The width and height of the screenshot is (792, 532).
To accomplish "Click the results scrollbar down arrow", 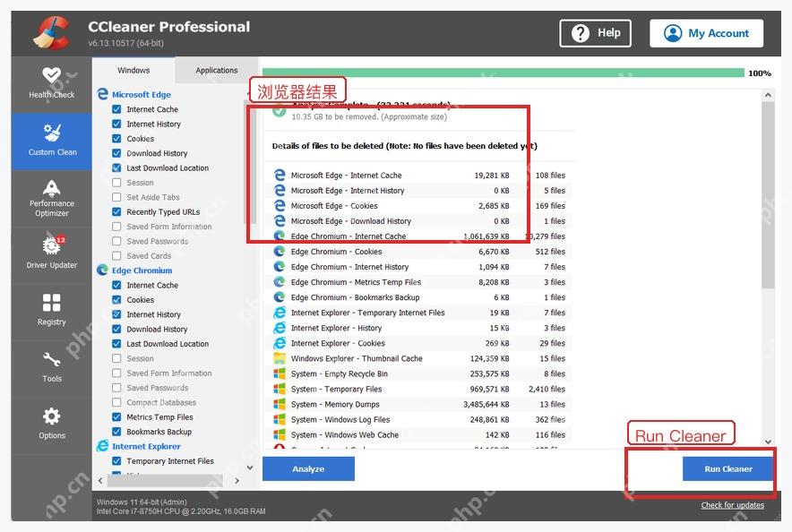I will pyautogui.click(x=768, y=442).
